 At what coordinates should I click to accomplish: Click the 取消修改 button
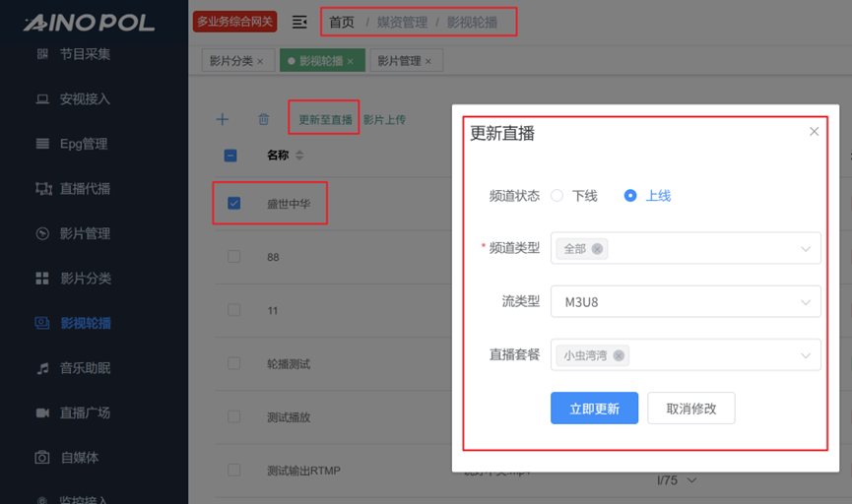pos(690,409)
